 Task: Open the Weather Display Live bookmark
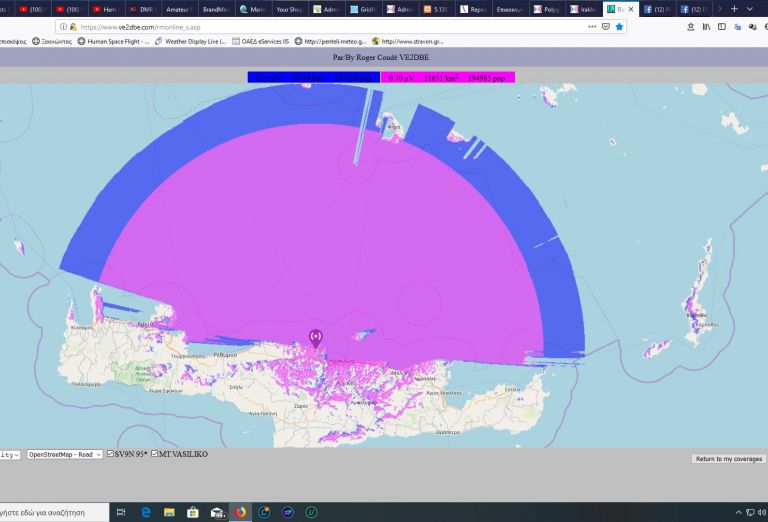[x=190, y=41]
